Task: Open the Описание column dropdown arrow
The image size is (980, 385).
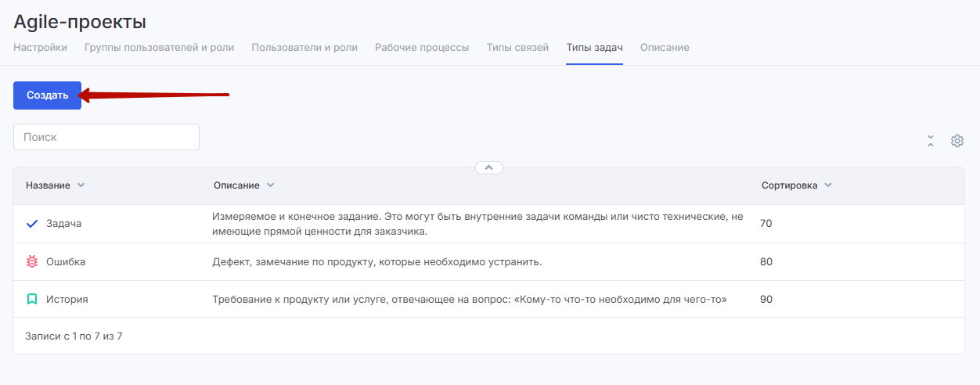Action: [270, 185]
